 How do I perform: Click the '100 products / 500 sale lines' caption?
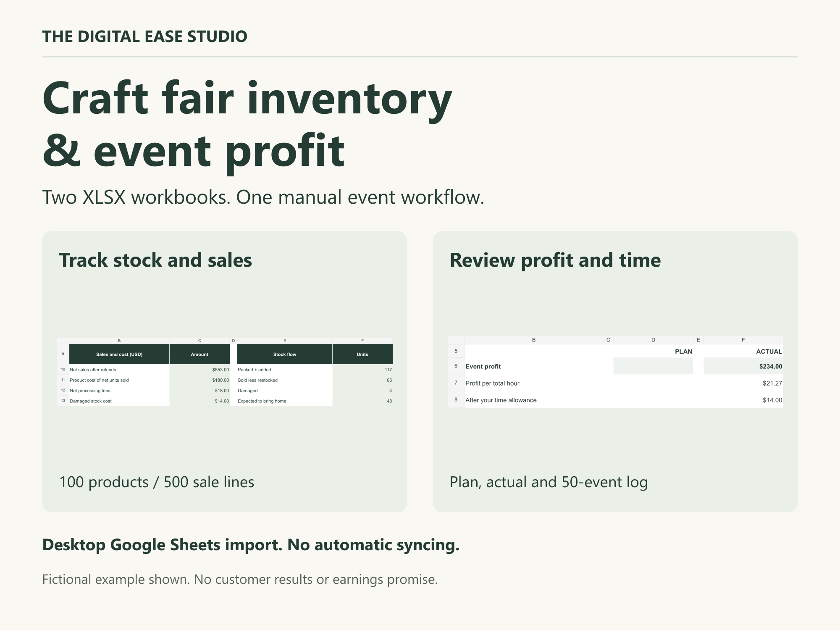point(157,482)
